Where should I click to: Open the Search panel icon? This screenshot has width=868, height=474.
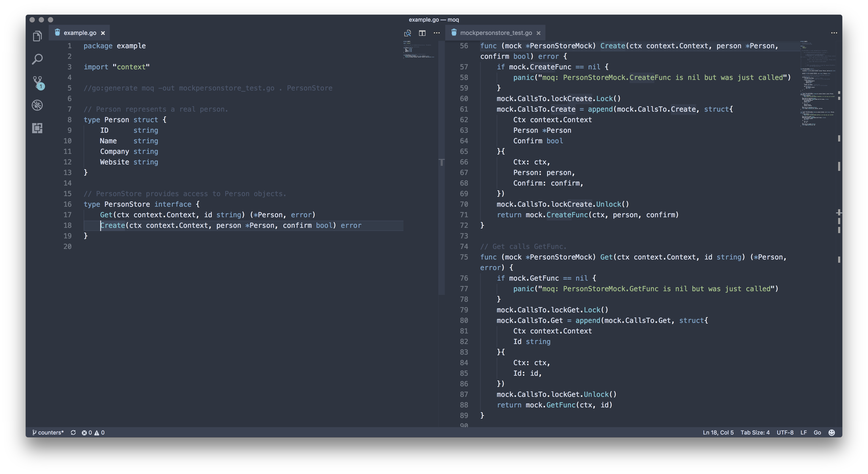tap(37, 59)
